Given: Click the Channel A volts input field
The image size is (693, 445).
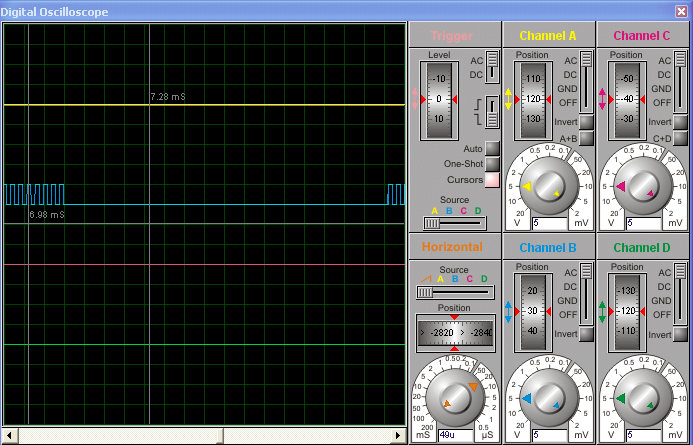Looking at the screenshot, I should click(x=547, y=224).
